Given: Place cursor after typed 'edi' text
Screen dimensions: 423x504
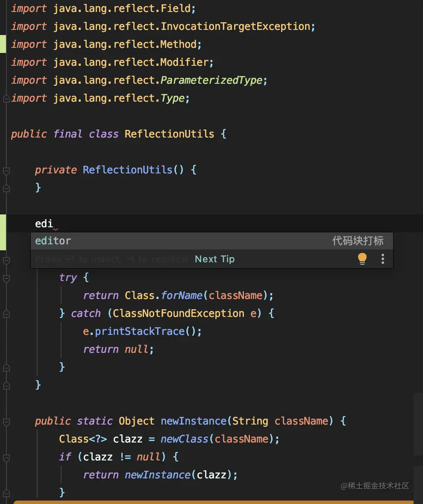Looking at the screenshot, I should click(53, 224).
